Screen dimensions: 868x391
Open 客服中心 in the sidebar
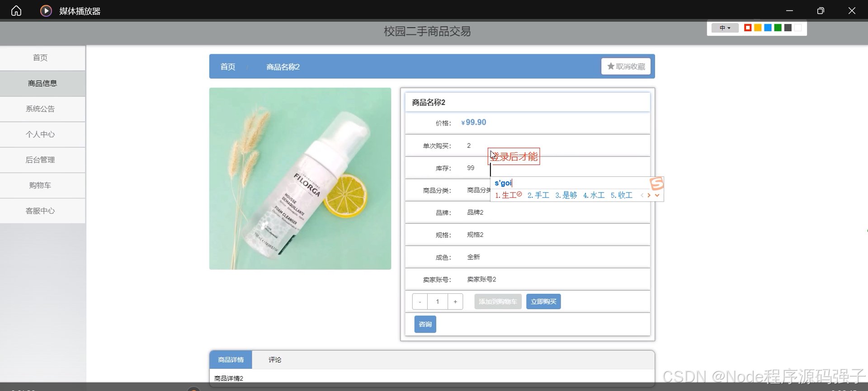(x=42, y=211)
